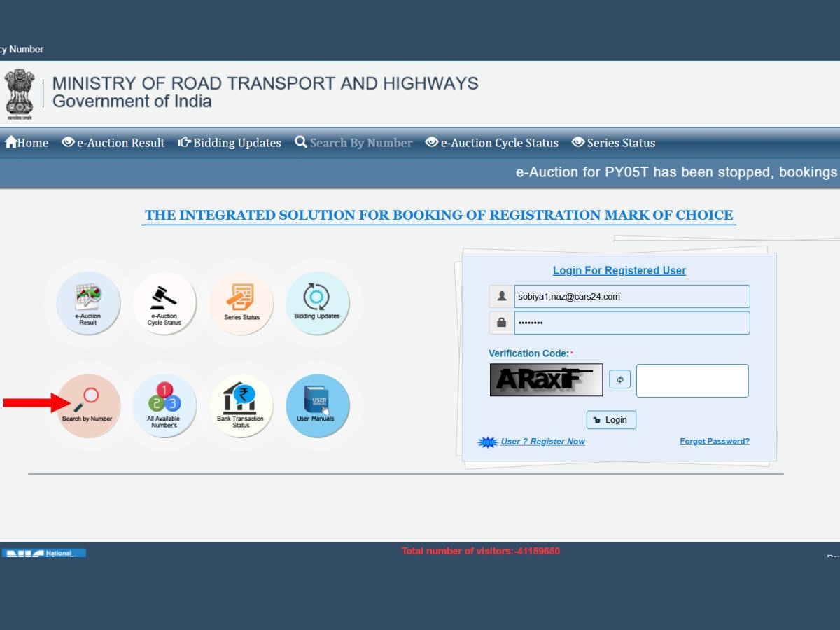Refresh the verification code captcha
This screenshot has width=840, height=630.
tap(619, 379)
